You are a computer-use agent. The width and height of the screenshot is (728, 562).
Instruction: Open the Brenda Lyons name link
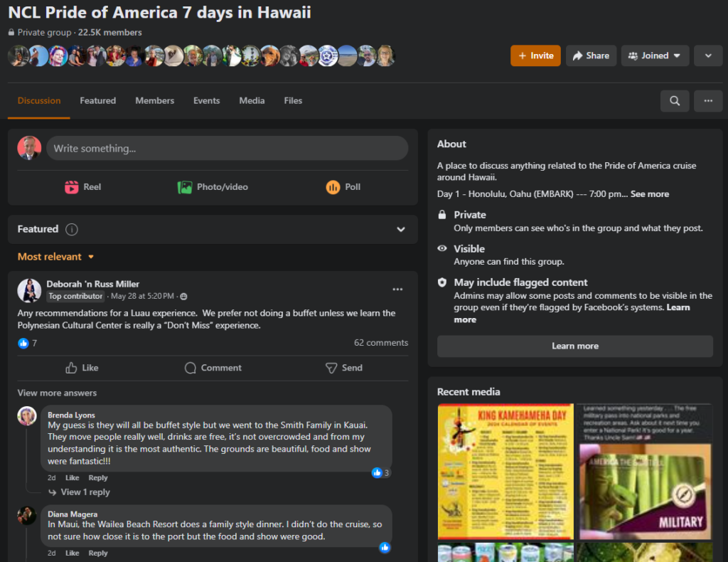[x=71, y=415]
